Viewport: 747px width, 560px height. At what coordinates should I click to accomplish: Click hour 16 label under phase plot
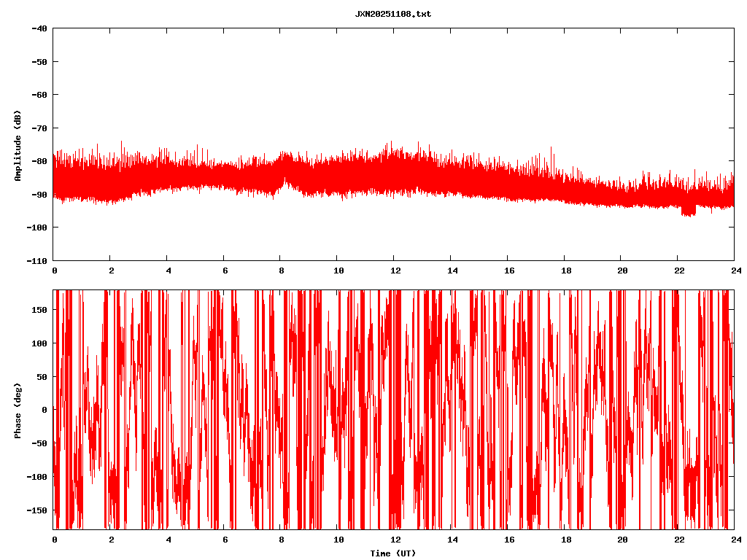(508, 540)
